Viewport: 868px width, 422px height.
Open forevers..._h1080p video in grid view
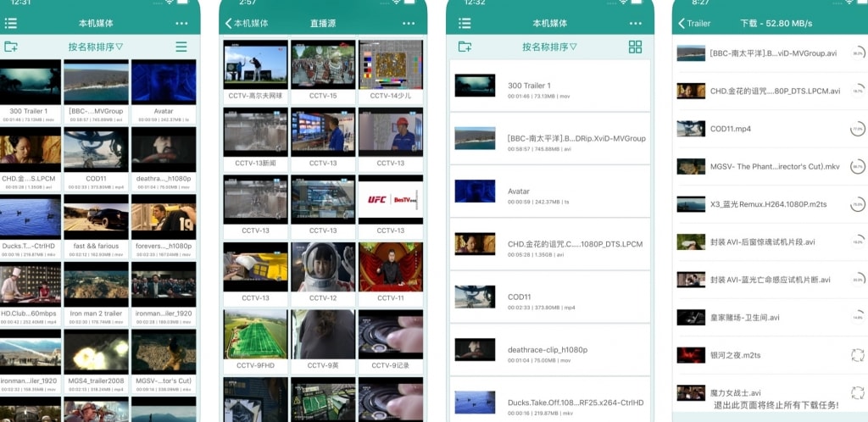pos(164,217)
